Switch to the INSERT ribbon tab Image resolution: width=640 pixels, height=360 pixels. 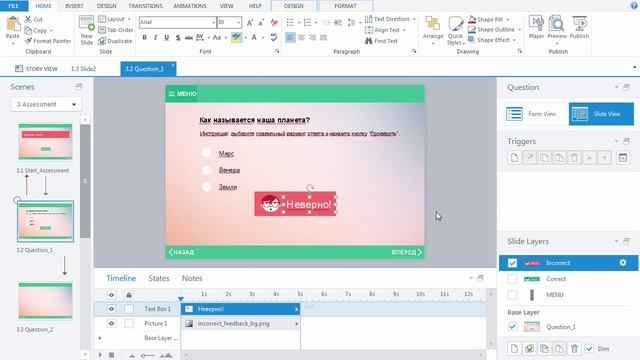point(74,6)
